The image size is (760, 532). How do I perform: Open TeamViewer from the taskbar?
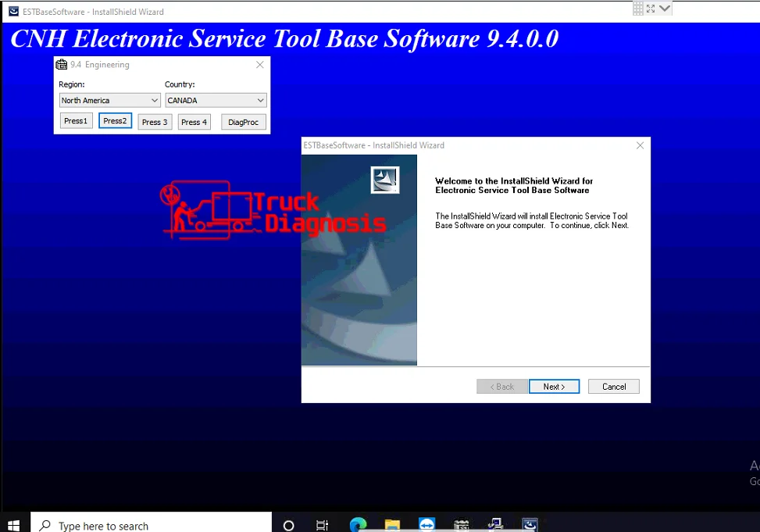click(426, 525)
